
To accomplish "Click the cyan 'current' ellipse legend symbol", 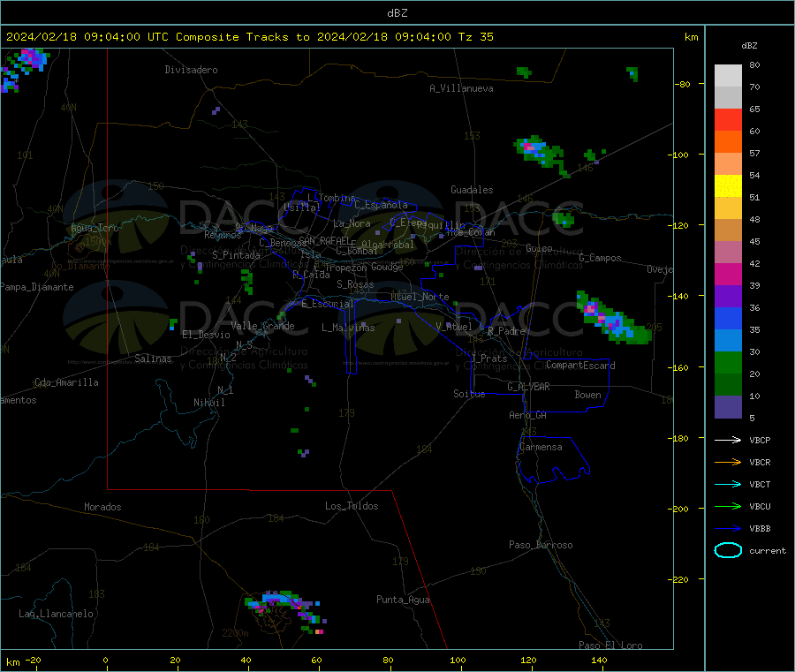I will [728, 550].
